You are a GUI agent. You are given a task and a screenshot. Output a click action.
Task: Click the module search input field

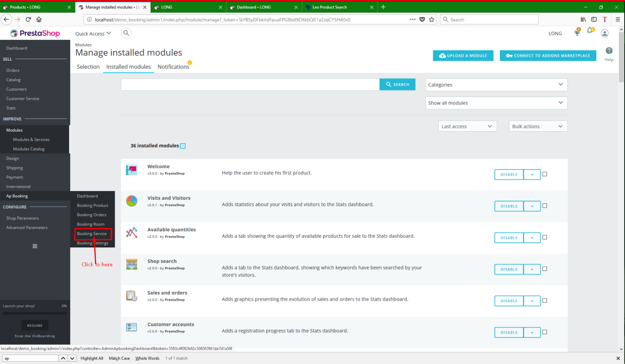pos(250,85)
